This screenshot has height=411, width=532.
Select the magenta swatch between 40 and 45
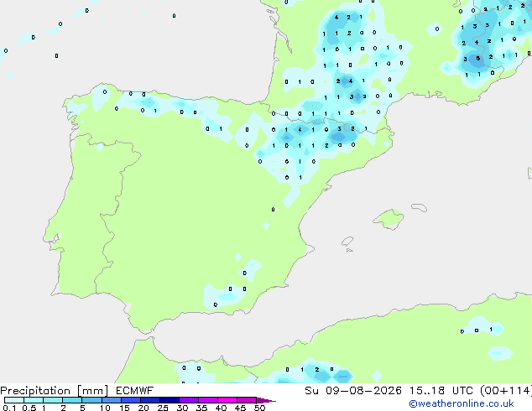[227, 400]
